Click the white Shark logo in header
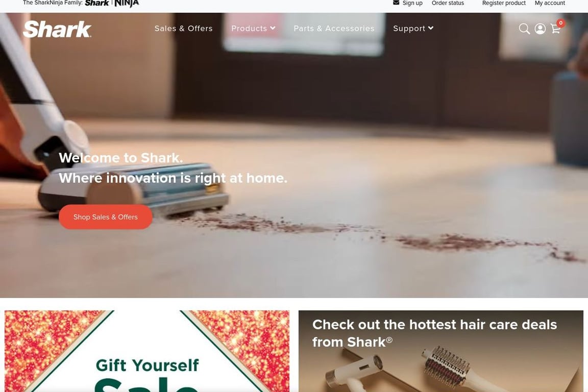This screenshot has height=392, width=588. (57, 29)
